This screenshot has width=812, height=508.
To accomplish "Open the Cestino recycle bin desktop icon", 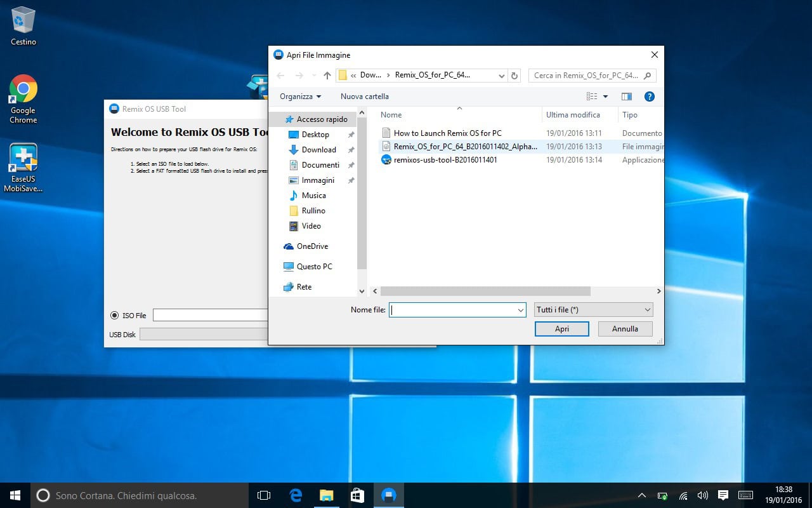I will pyautogui.click(x=23, y=25).
